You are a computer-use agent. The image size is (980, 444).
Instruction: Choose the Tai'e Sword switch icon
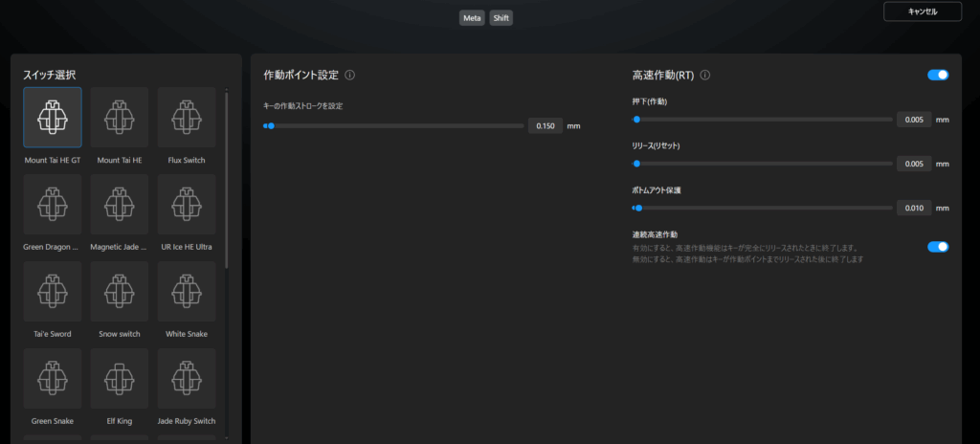53,291
